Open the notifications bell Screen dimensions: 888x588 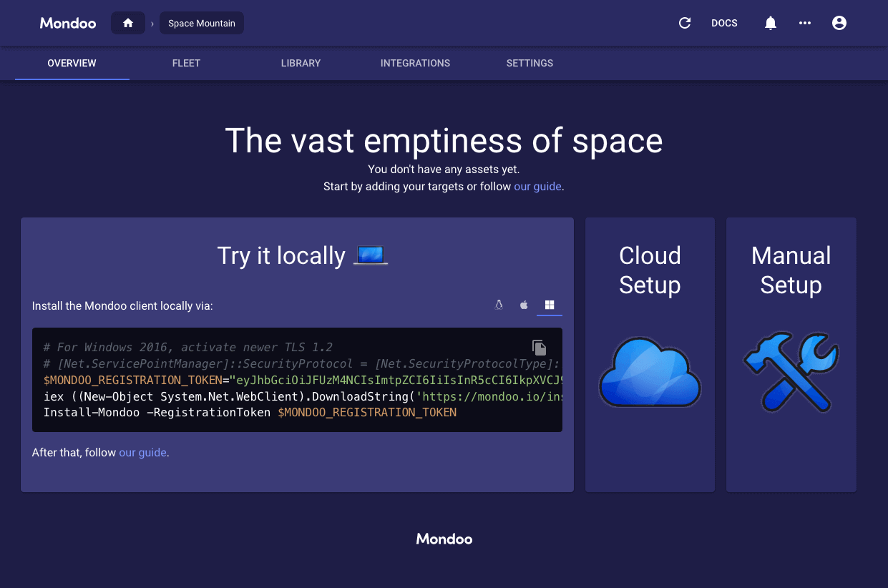[771, 23]
